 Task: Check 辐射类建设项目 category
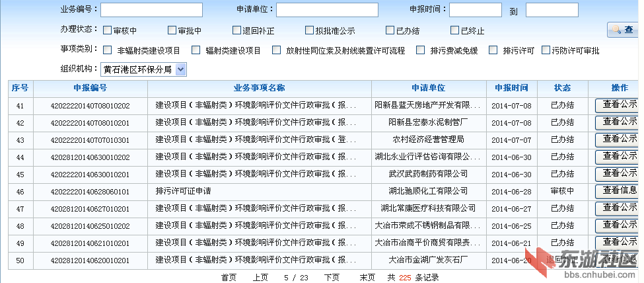(196, 50)
